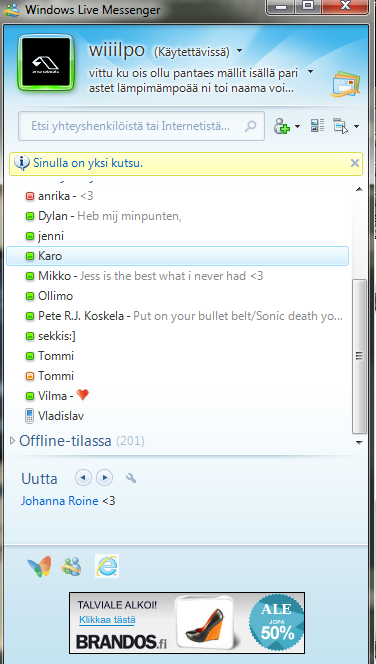This screenshot has width=376, height=664.
Task: Click the contact list scroll down arrow
Action: click(359, 443)
